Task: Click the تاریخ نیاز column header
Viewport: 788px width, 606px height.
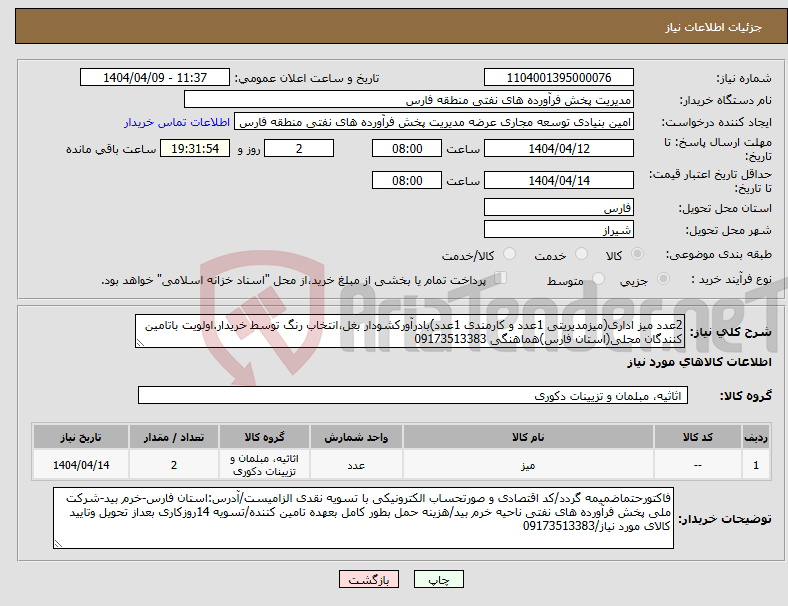Action: (81, 437)
